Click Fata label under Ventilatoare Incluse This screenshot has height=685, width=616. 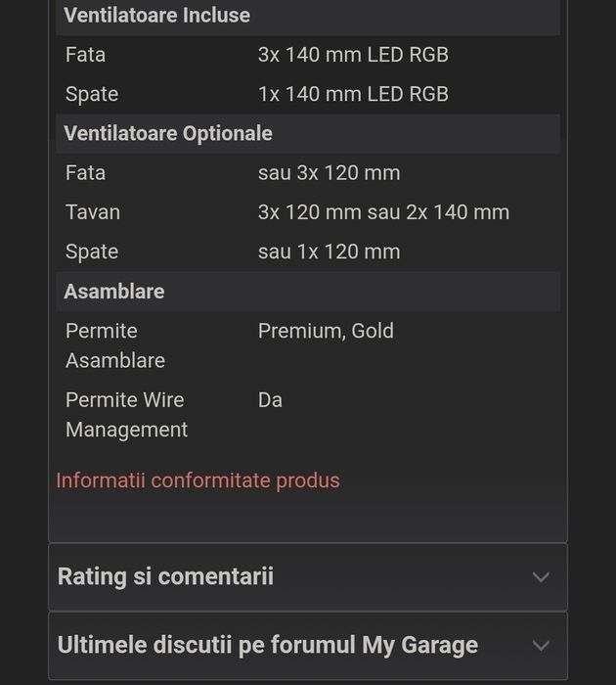pos(85,55)
